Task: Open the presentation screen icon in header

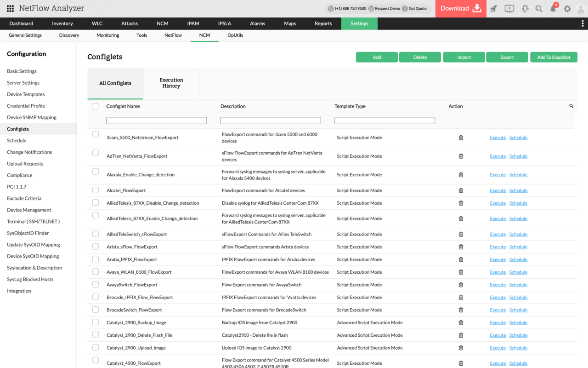Action: (509, 8)
